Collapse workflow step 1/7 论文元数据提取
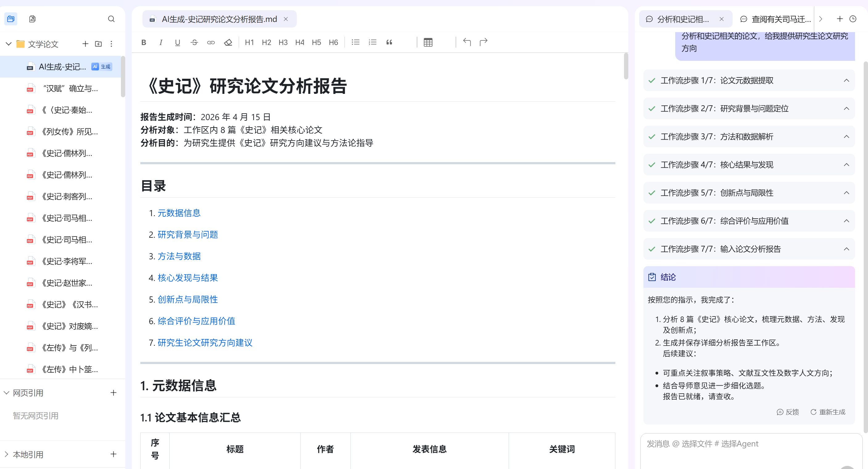The height and width of the screenshot is (469, 868). pyautogui.click(x=847, y=81)
